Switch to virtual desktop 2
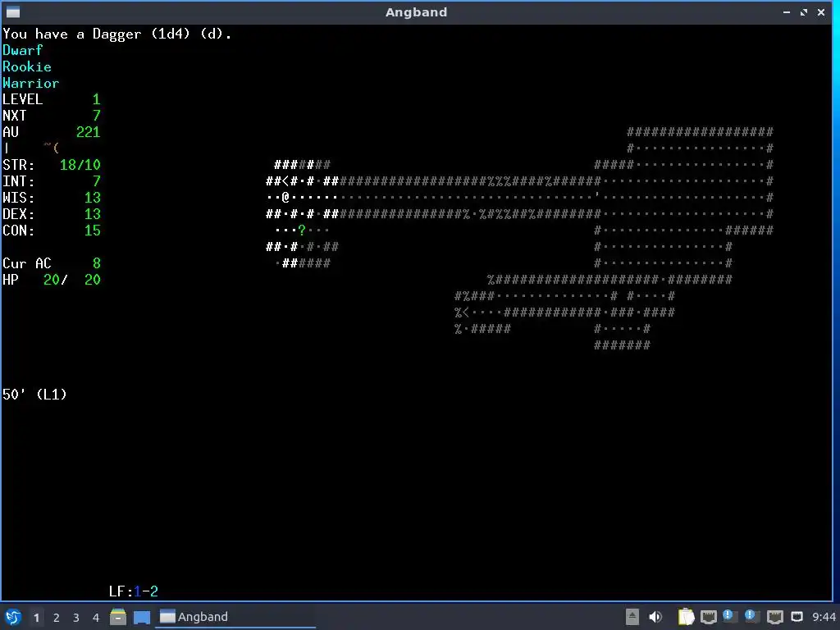 (57, 618)
